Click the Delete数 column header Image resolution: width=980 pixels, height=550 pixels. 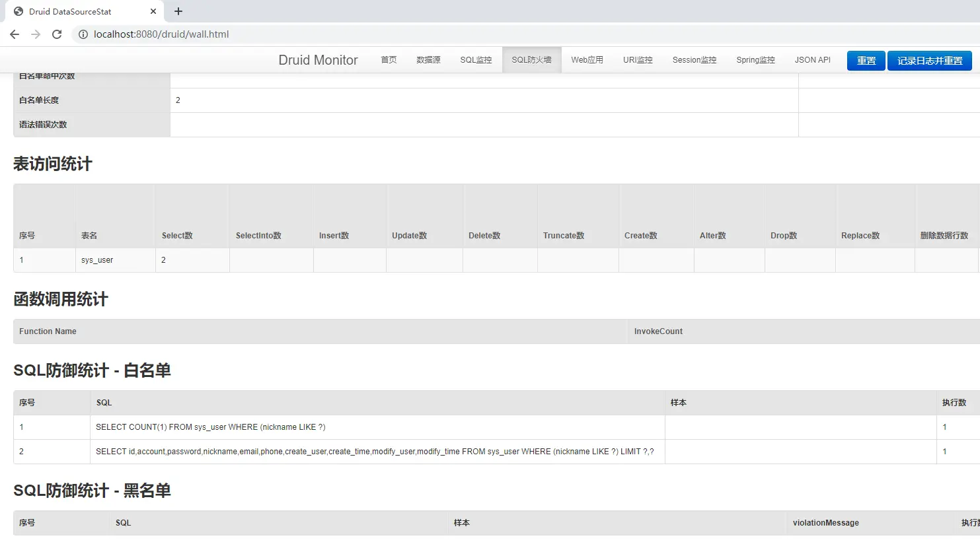point(484,236)
